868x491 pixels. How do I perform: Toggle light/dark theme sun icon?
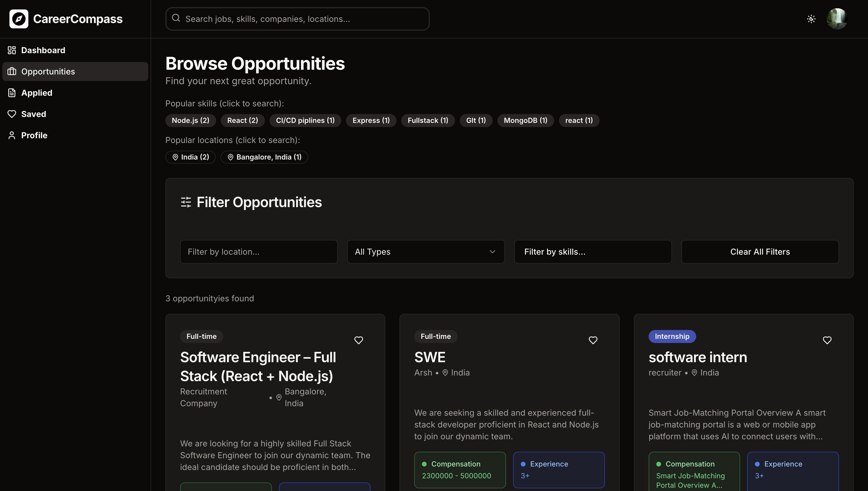tap(811, 19)
